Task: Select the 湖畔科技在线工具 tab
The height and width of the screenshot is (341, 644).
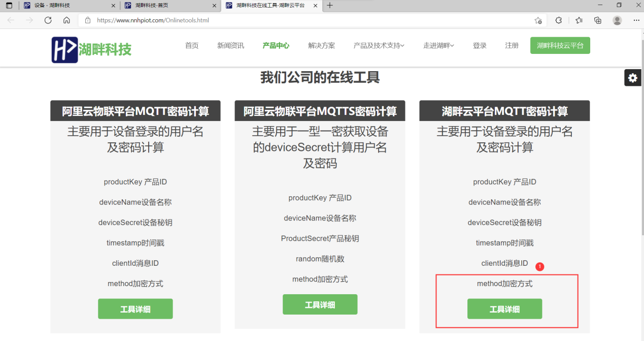Action: pos(272,6)
